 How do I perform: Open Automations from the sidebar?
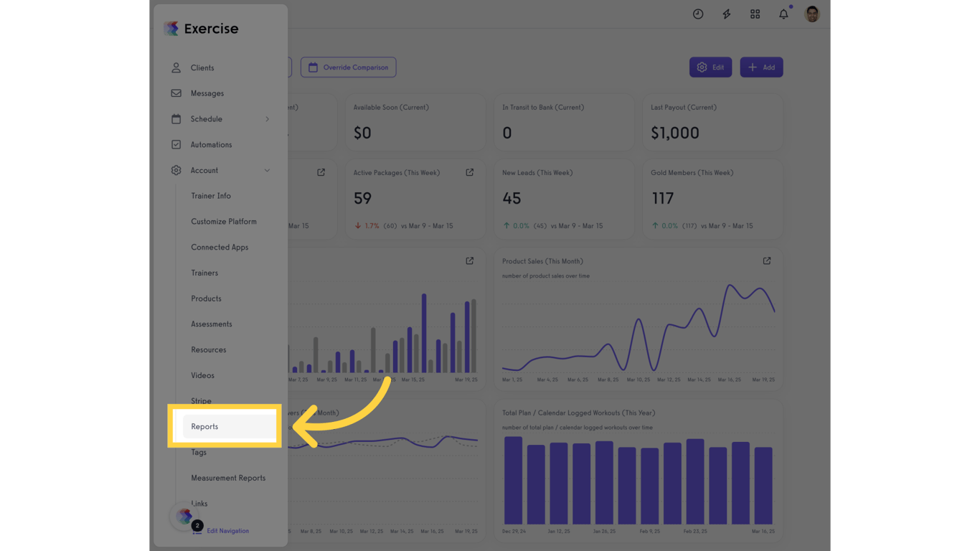211,145
